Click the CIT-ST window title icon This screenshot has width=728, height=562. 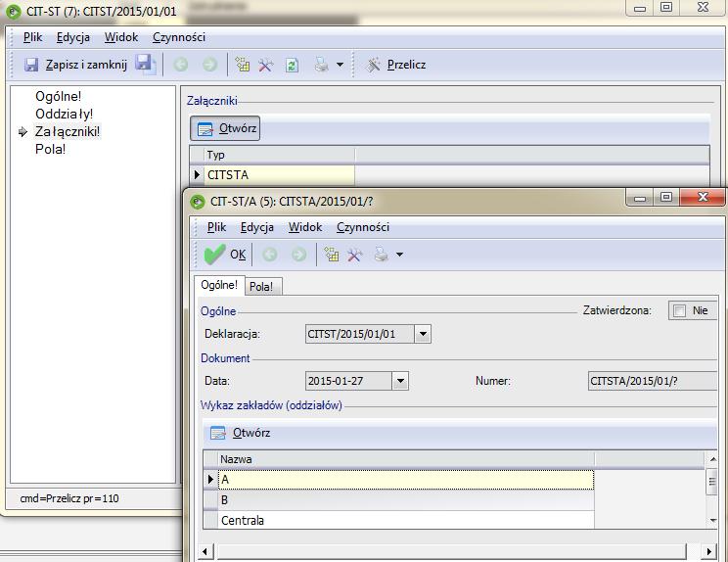[x=14, y=11]
